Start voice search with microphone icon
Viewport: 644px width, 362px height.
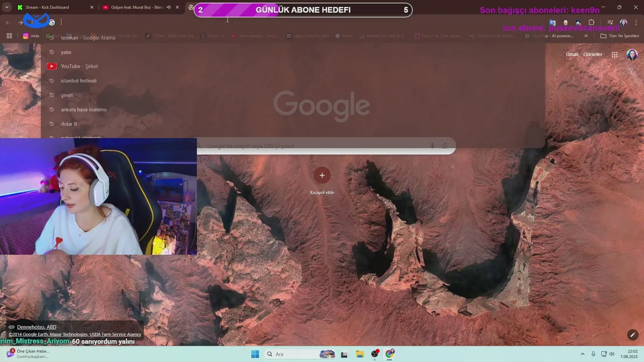(432, 146)
